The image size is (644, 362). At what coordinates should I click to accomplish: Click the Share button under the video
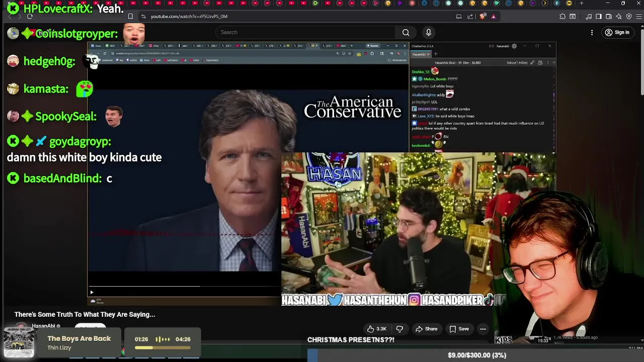(x=426, y=329)
